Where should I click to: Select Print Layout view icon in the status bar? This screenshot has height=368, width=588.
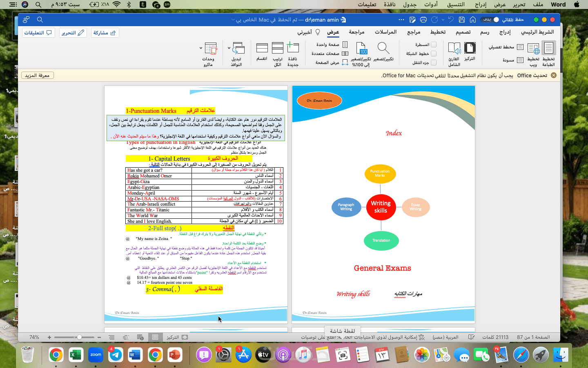click(155, 337)
